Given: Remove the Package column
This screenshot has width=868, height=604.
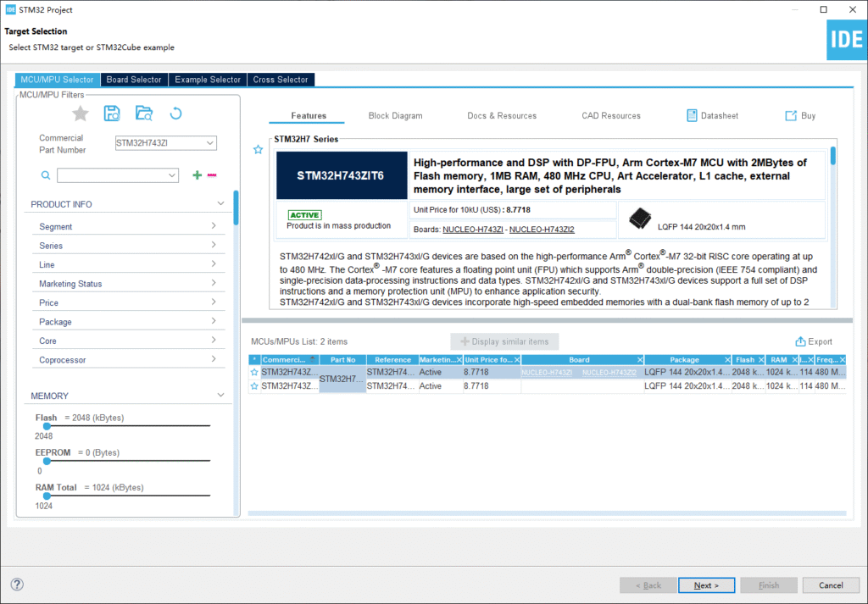Looking at the screenshot, I should click(x=727, y=360).
